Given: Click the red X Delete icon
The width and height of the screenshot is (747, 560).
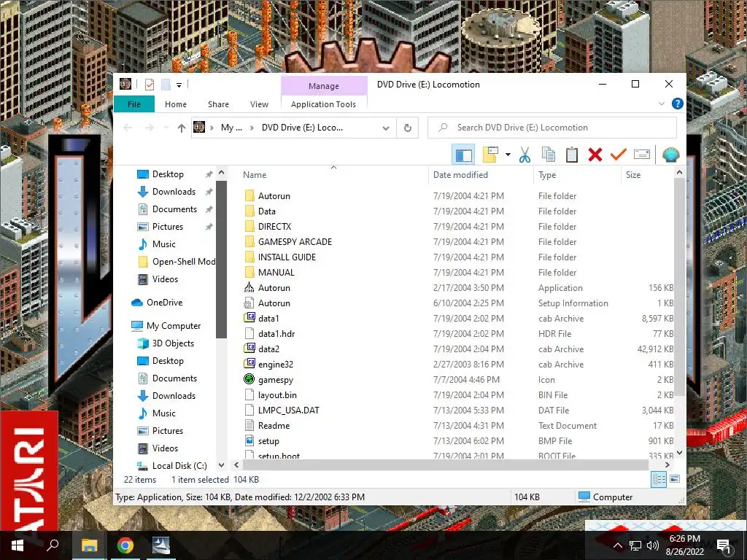Looking at the screenshot, I should coord(595,155).
